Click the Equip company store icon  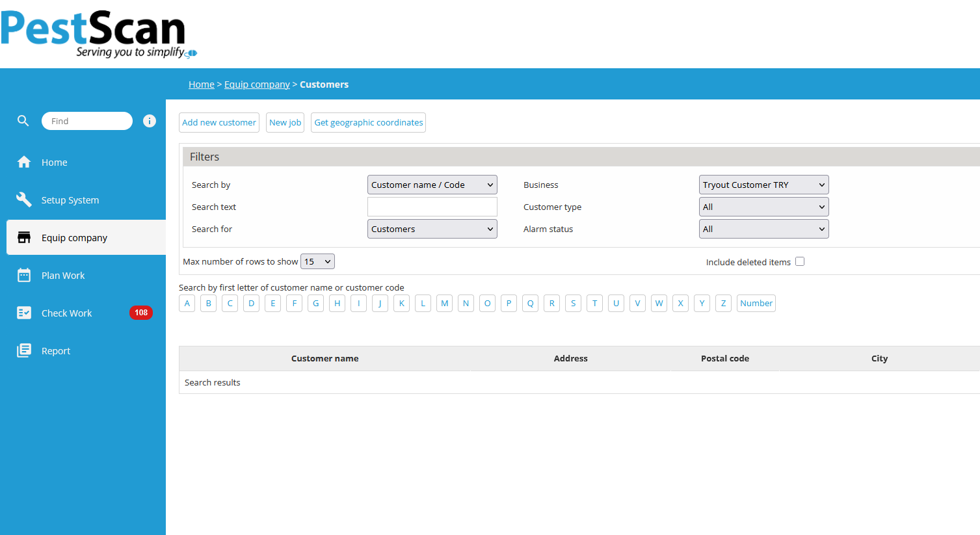tap(24, 237)
